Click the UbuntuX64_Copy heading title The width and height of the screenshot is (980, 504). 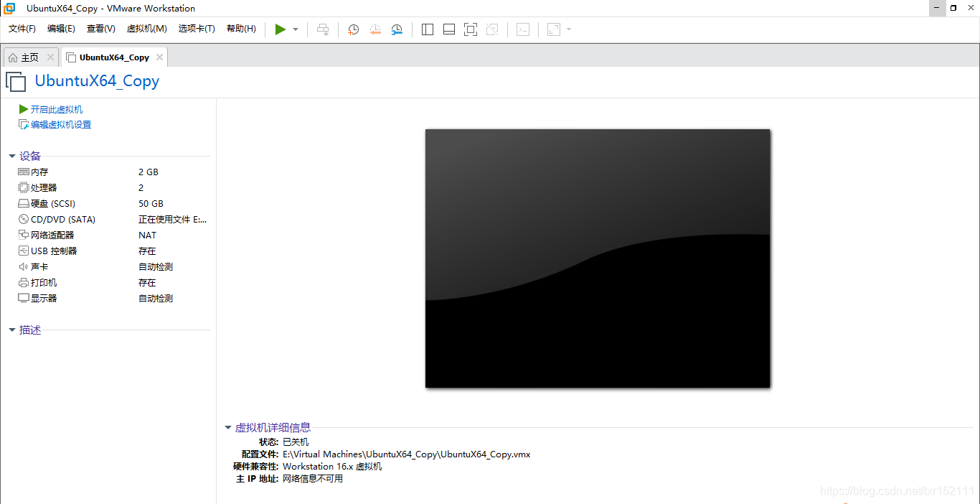(x=97, y=81)
